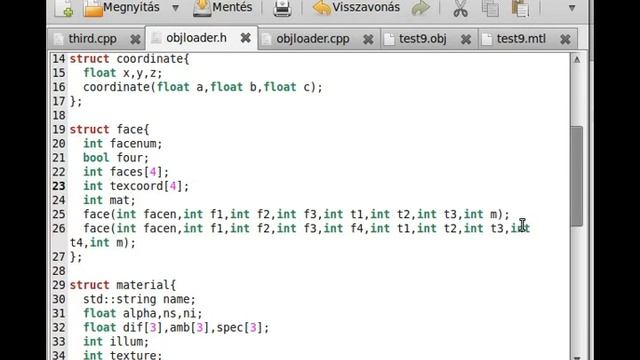Close the test9.obj tab

466,39
